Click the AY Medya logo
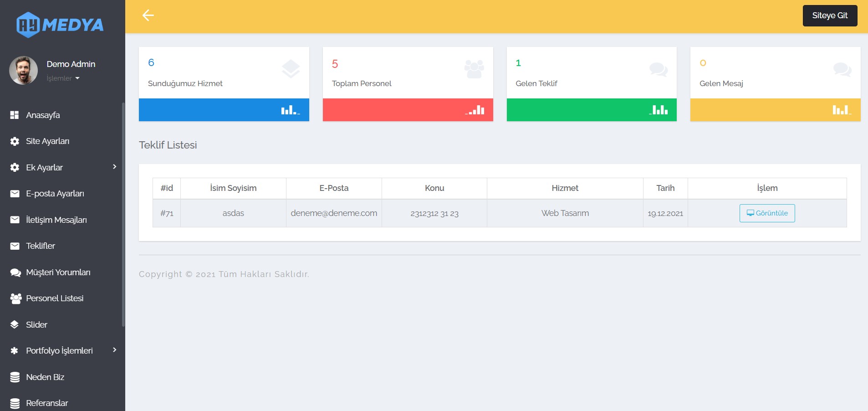This screenshot has height=411, width=868. 60,25
